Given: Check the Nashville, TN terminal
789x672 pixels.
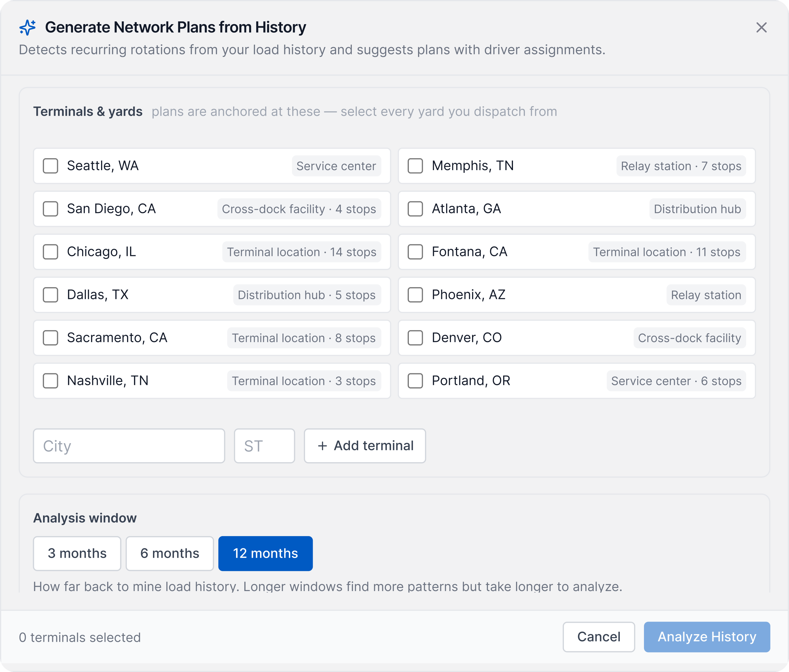Looking at the screenshot, I should [50, 381].
